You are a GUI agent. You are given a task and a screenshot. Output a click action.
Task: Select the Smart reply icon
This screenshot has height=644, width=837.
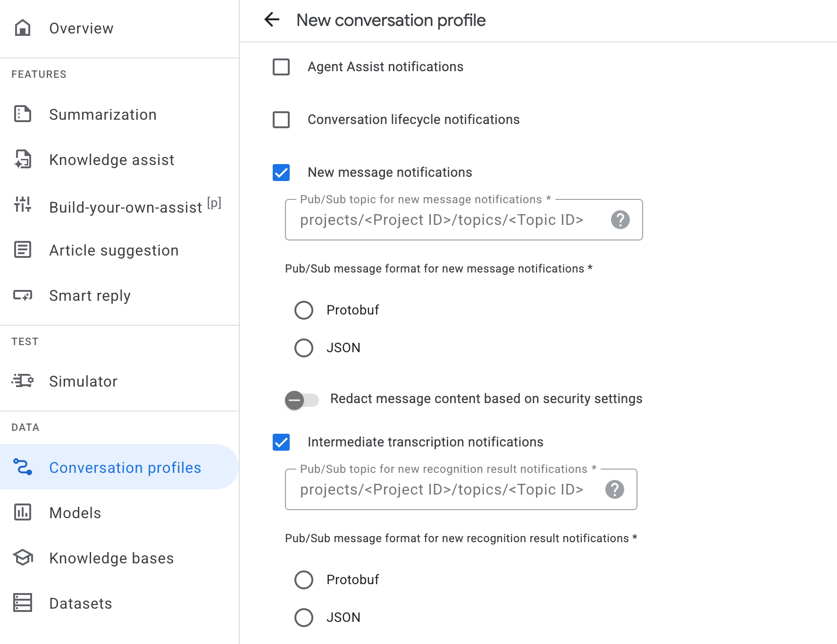point(23,296)
